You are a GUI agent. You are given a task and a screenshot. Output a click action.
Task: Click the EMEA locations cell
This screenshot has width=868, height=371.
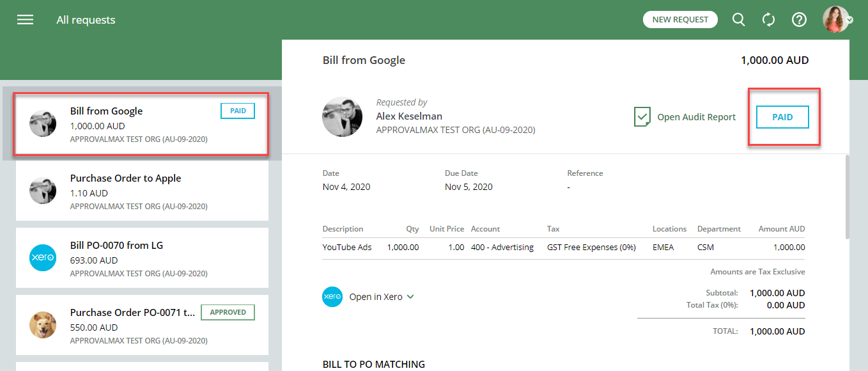pos(663,247)
